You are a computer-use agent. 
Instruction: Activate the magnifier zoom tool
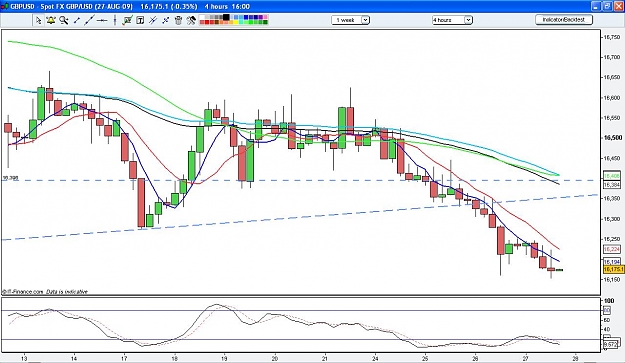64,20
